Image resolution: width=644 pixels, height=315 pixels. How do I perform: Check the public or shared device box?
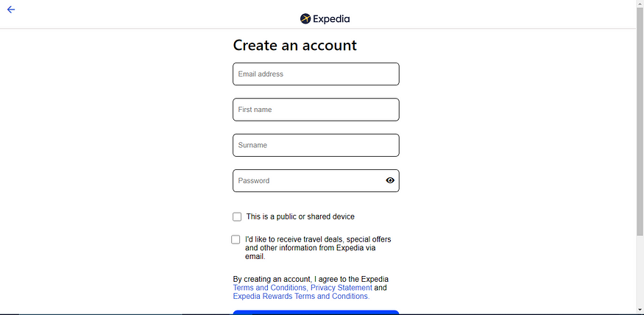[x=237, y=217]
